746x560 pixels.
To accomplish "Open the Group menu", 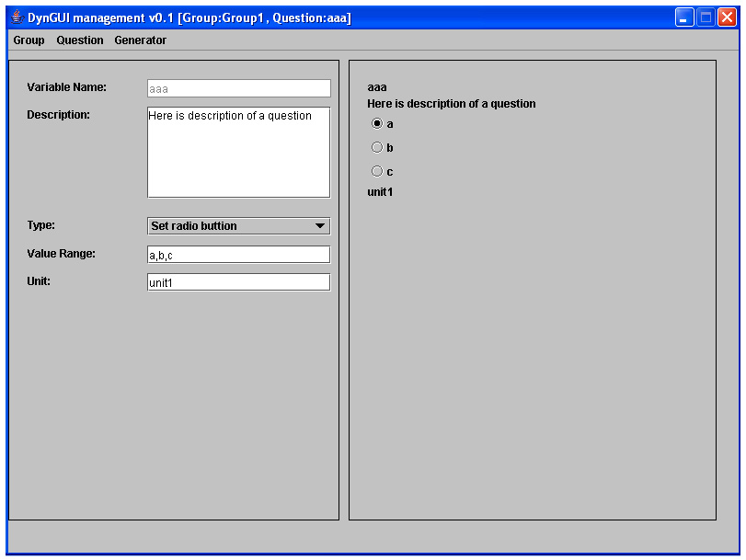I will tap(29, 40).
